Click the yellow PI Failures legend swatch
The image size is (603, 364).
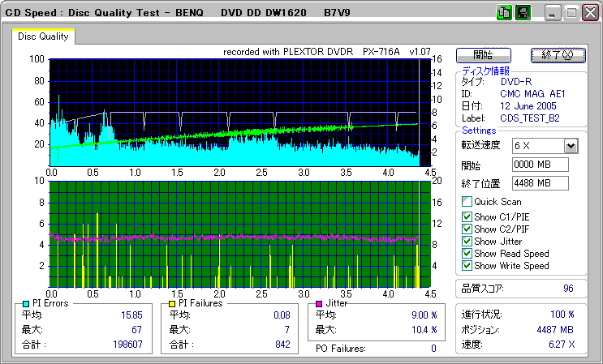[x=171, y=303]
